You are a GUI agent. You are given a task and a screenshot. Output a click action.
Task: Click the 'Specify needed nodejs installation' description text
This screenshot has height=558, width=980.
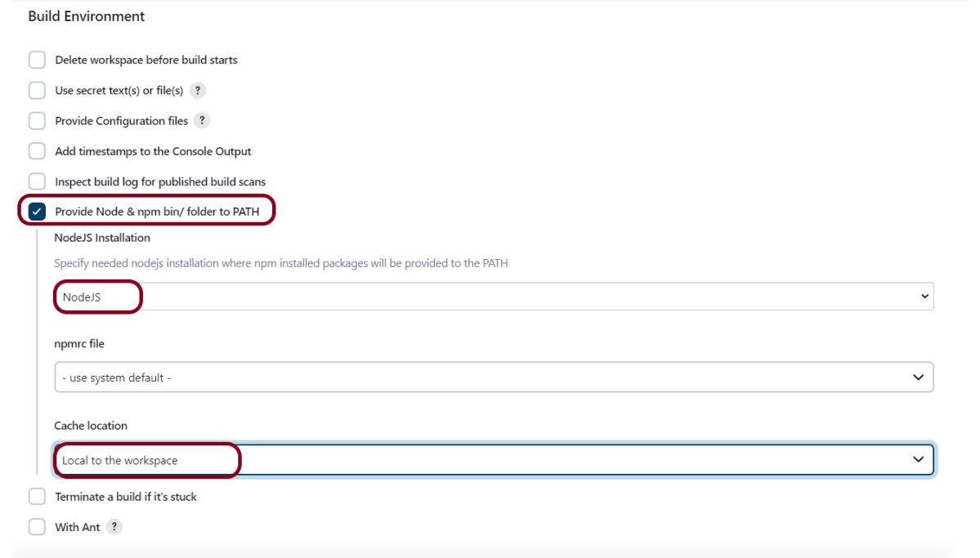[280, 263]
